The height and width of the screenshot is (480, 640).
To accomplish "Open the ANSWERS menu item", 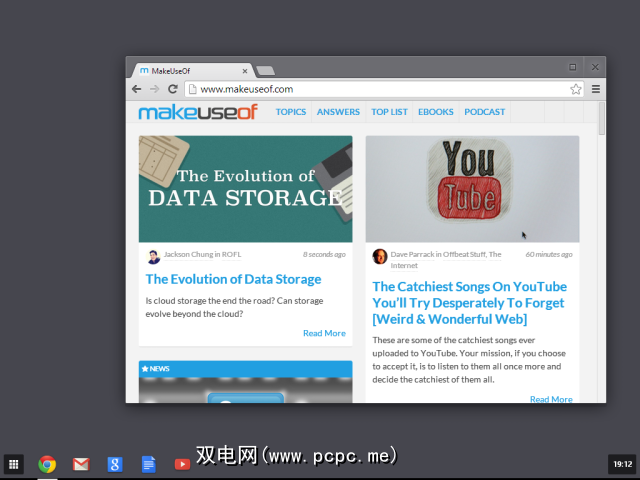I will click(x=338, y=112).
